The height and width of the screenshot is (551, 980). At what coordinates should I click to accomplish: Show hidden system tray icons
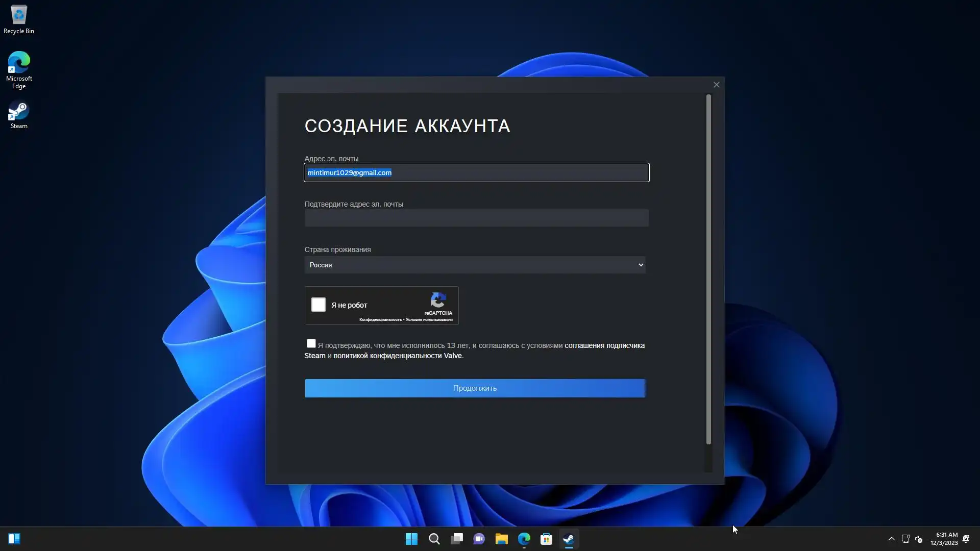point(891,539)
